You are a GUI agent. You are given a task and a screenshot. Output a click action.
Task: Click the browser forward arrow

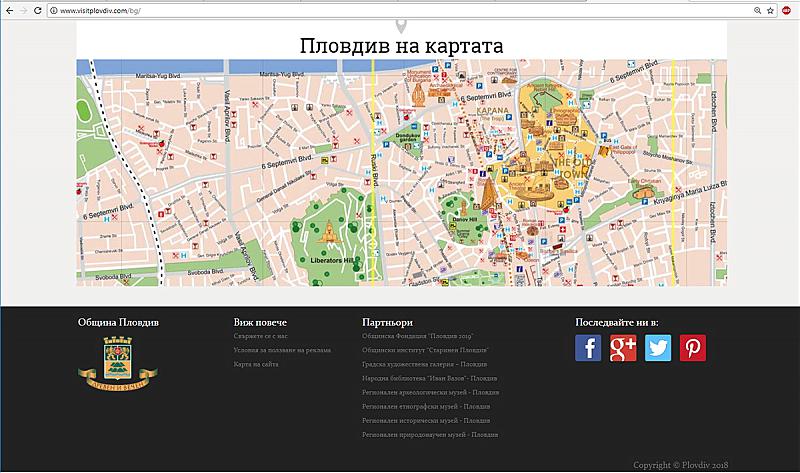point(23,10)
